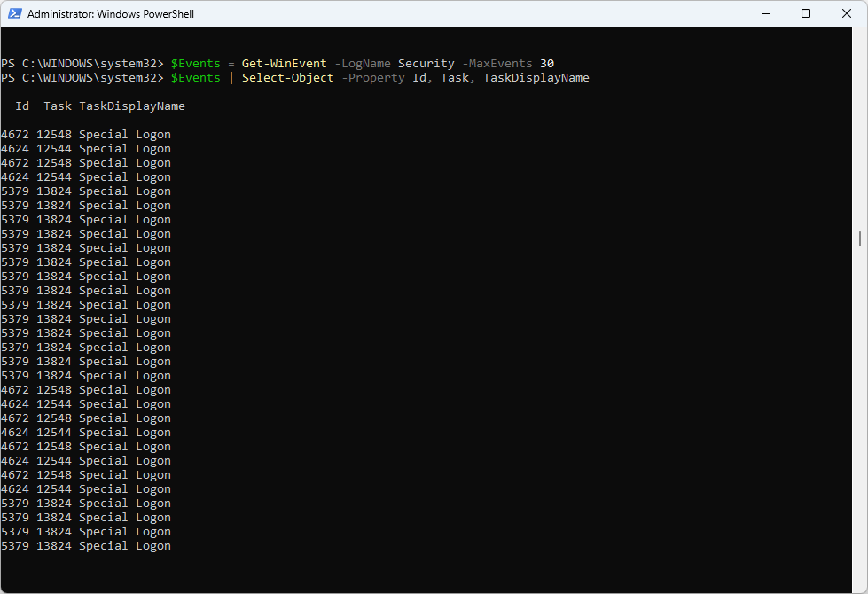Click the -Property parameter text
The image size is (868, 594).
tap(372, 78)
